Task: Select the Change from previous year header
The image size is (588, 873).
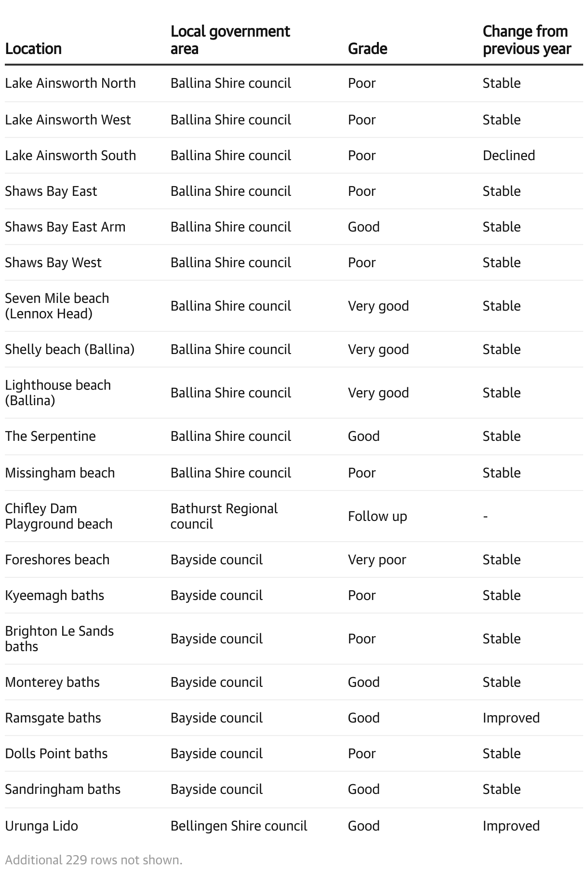Action: coord(526,40)
